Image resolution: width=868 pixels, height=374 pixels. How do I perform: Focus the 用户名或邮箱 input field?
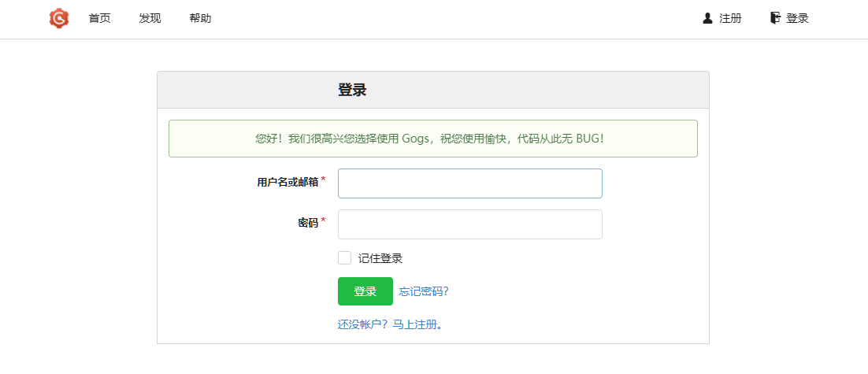470,183
